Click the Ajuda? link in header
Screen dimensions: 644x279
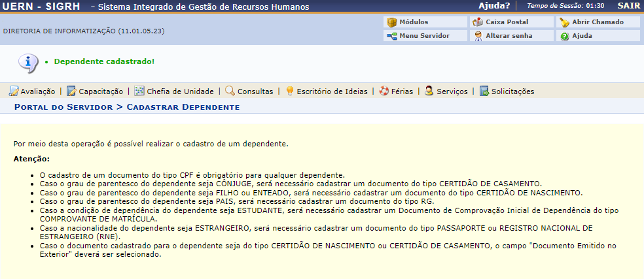click(494, 6)
